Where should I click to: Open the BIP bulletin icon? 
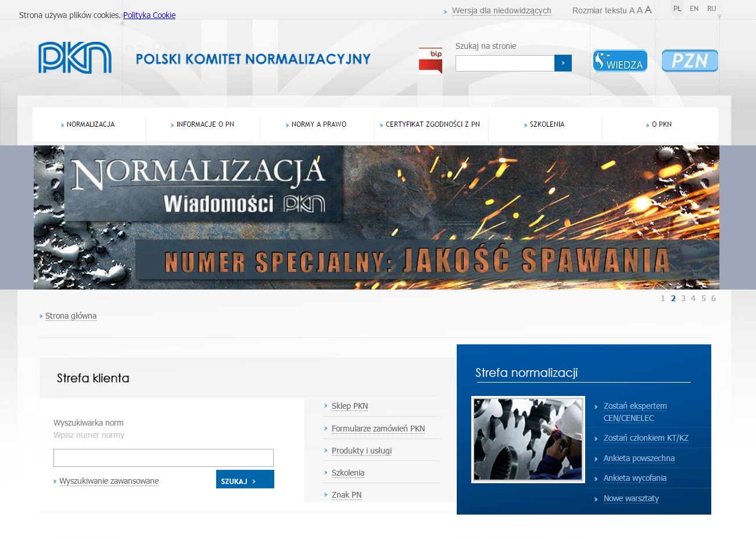tap(431, 60)
